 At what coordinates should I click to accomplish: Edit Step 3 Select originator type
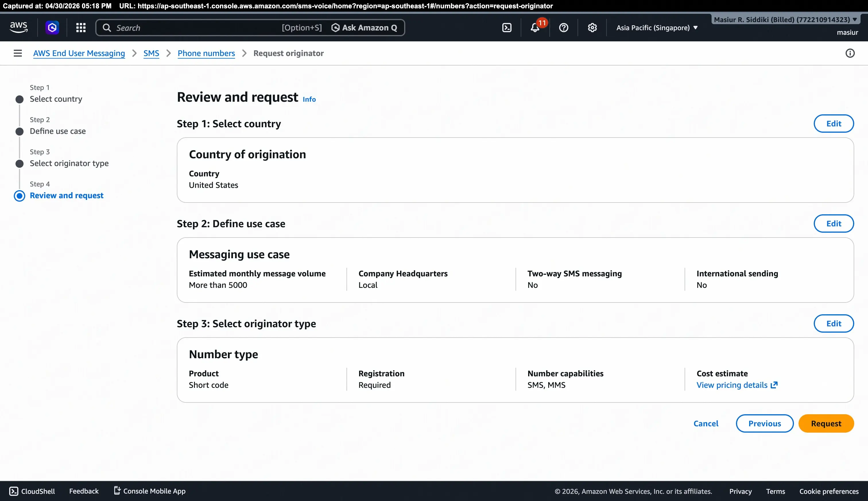[x=834, y=323]
